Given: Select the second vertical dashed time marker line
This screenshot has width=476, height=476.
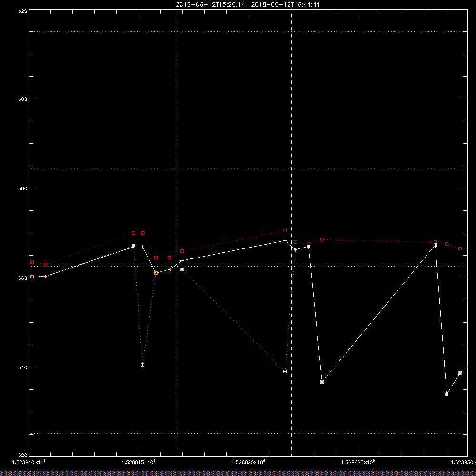Looking at the screenshot, I should 291,233.
